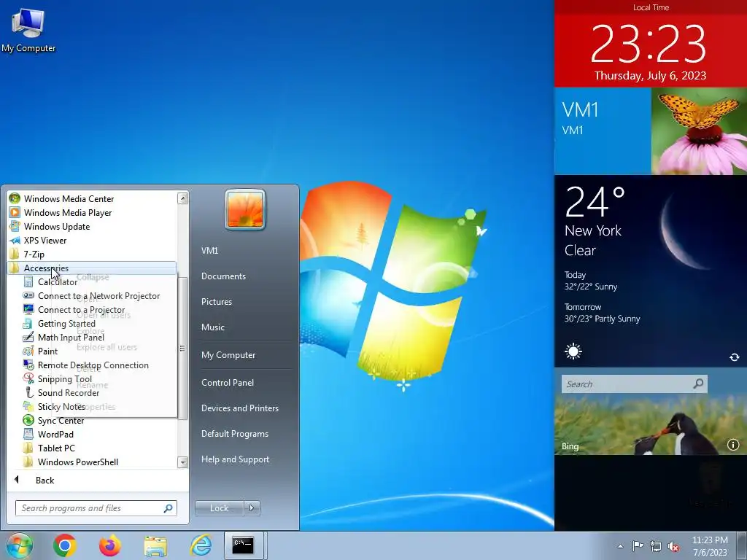Click the Bing image info icon

[x=732, y=445]
